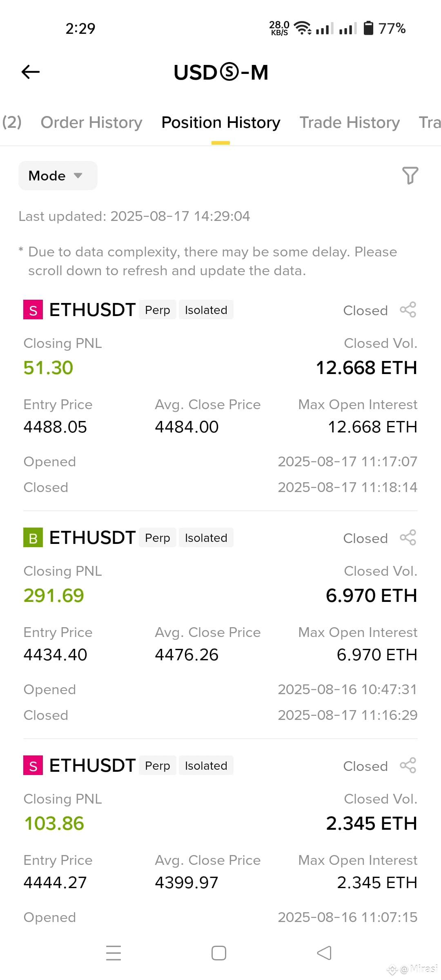Switch to Trade History tab

click(350, 122)
